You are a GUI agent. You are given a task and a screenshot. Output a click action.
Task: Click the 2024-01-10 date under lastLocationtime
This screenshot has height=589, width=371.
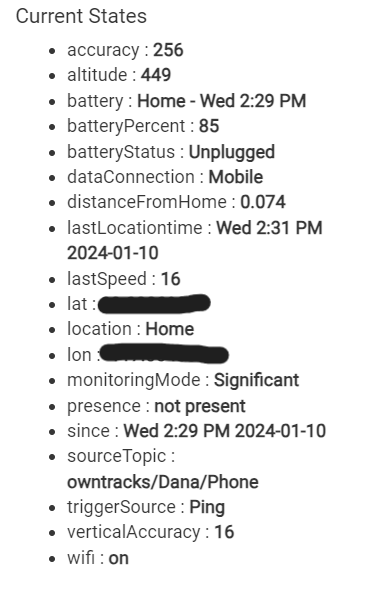click(x=113, y=253)
